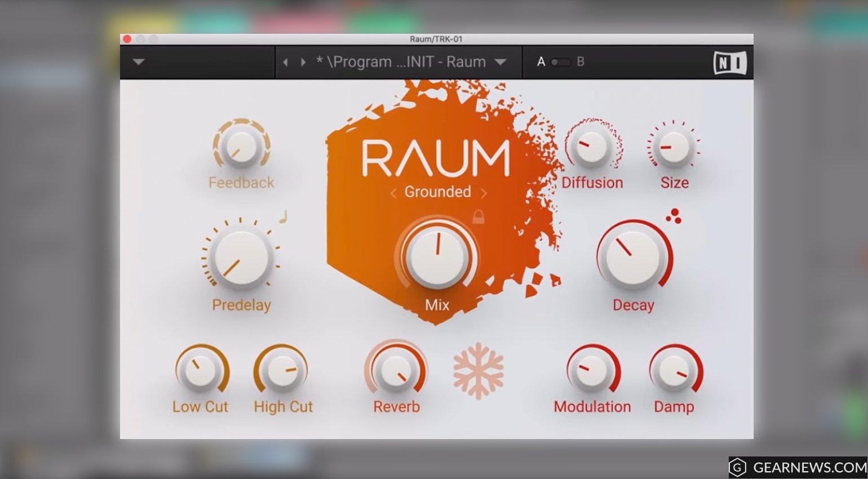Image resolution: width=868 pixels, height=479 pixels.
Task: Click the Low Cut label
Action: [200, 406]
